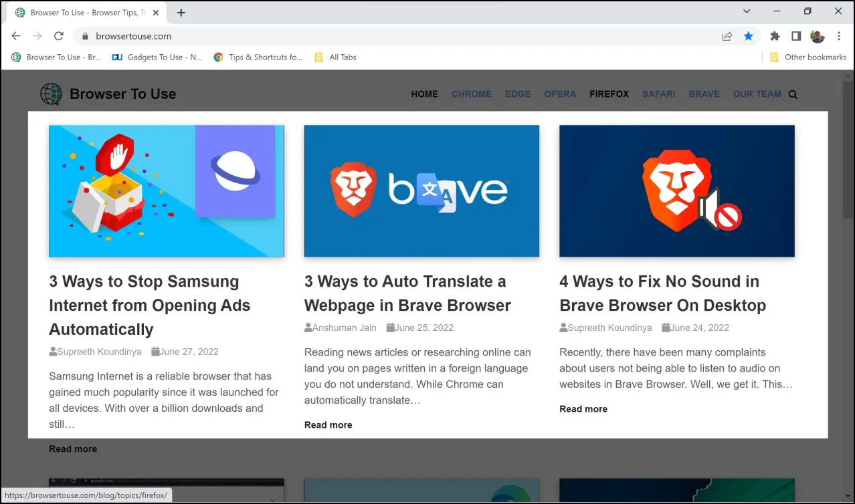Open a new tab with plus icon
Screen dimensions: 855x504
coord(181,13)
